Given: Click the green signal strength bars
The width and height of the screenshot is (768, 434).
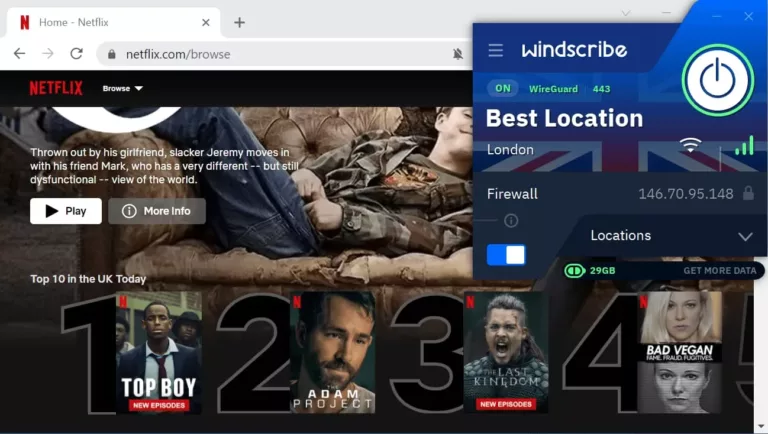Looking at the screenshot, I should [744, 145].
